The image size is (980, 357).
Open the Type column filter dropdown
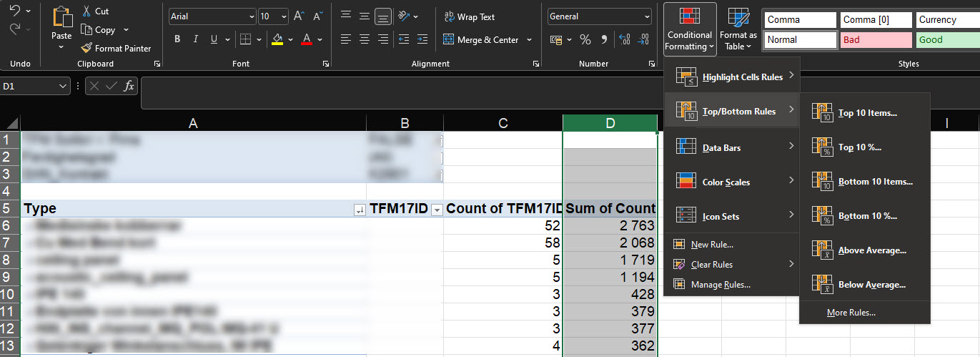tap(359, 209)
